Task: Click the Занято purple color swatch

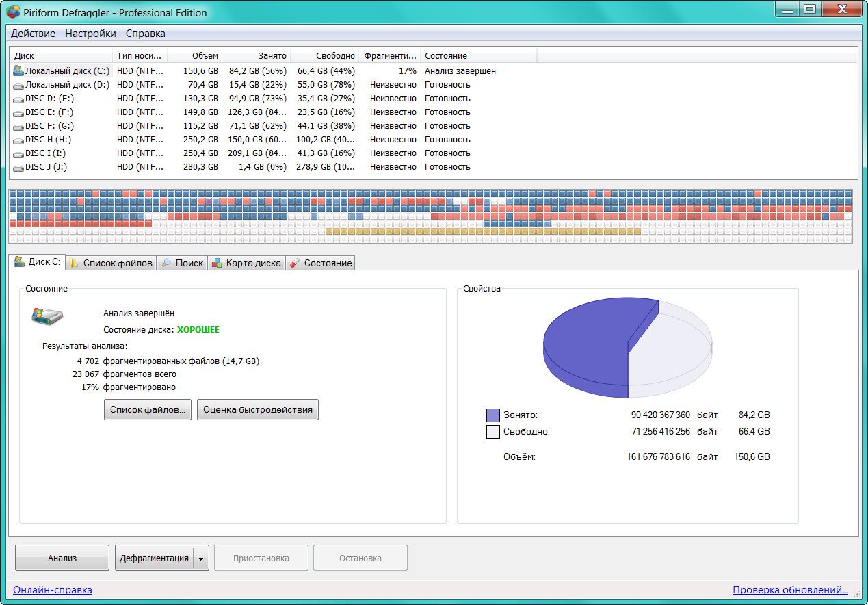Action: [493, 415]
